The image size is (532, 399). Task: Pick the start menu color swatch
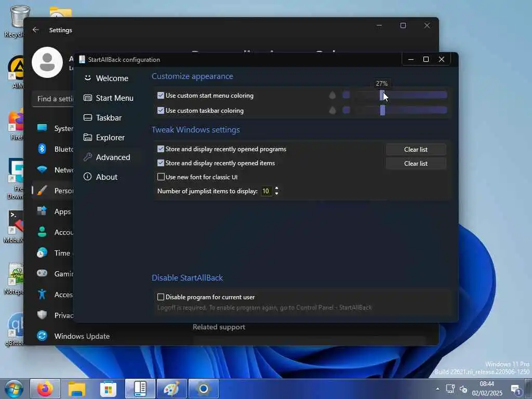click(x=346, y=95)
